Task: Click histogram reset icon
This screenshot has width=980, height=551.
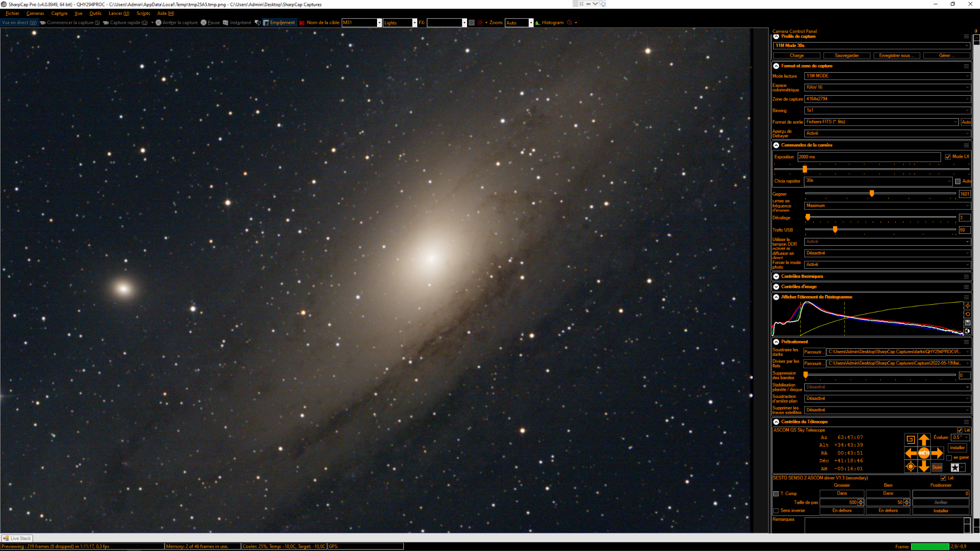Action: point(967,314)
